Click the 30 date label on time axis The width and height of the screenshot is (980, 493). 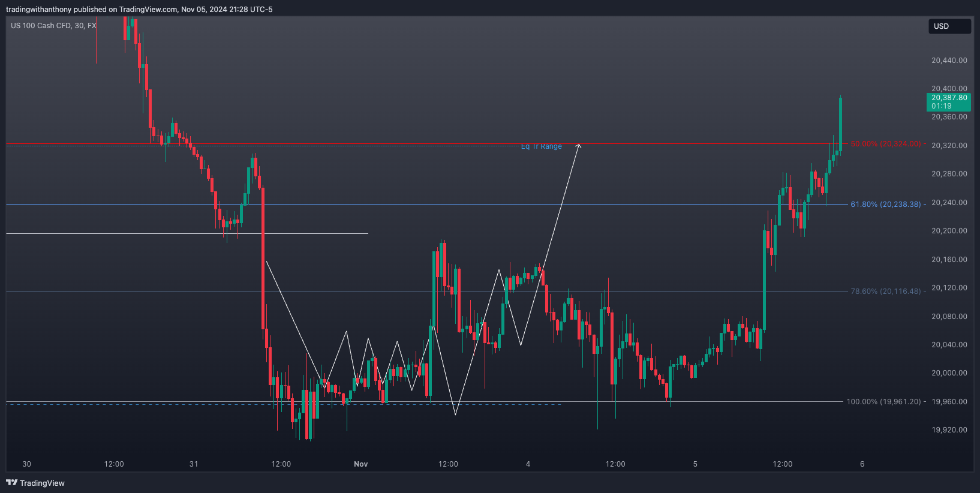pyautogui.click(x=26, y=464)
